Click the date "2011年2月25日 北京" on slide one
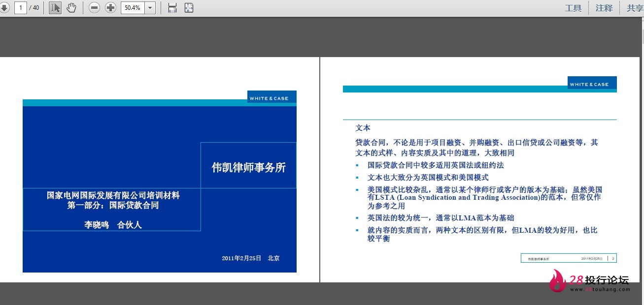Image resolution: width=644 pixels, height=305 pixels. pyautogui.click(x=251, y=258)
